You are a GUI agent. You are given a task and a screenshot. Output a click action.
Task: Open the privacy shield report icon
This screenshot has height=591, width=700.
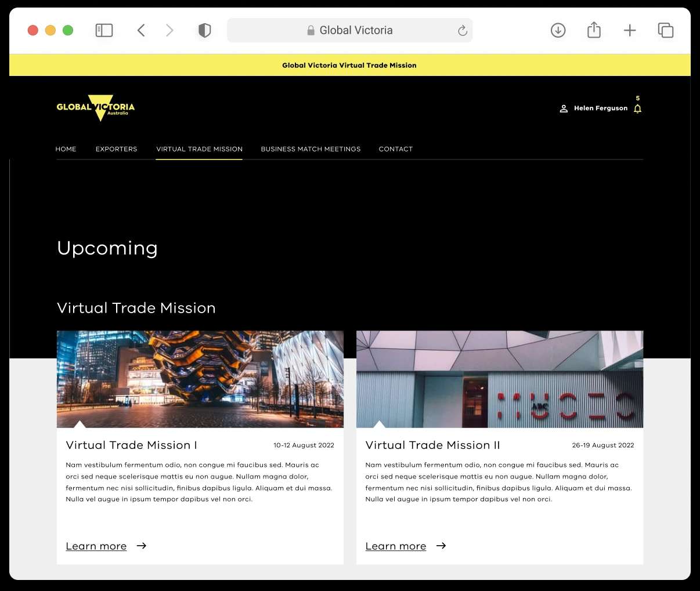pyautogui.click(x=204, y=30)
